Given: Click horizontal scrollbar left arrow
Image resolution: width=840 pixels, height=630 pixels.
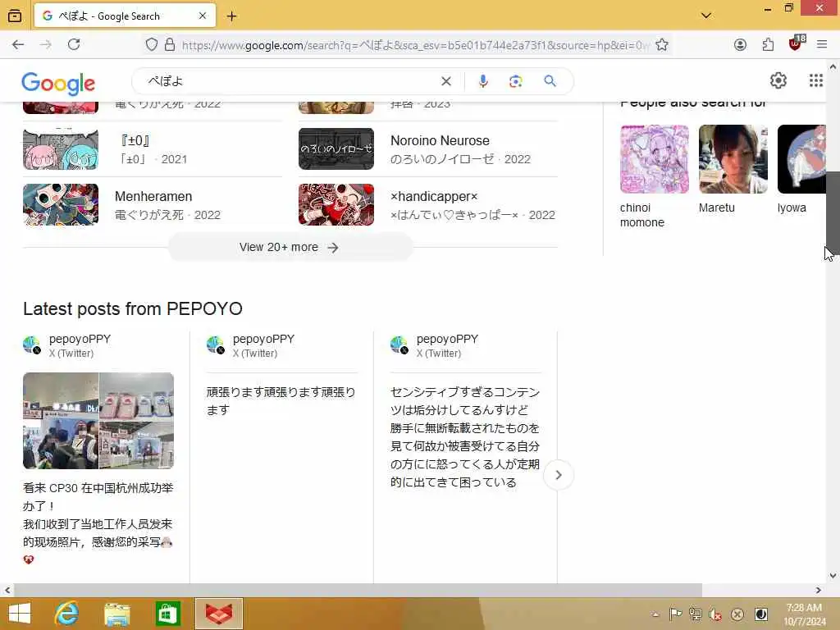Looking at the screenshot, I should pyautogui.click(x=7, y=590).
